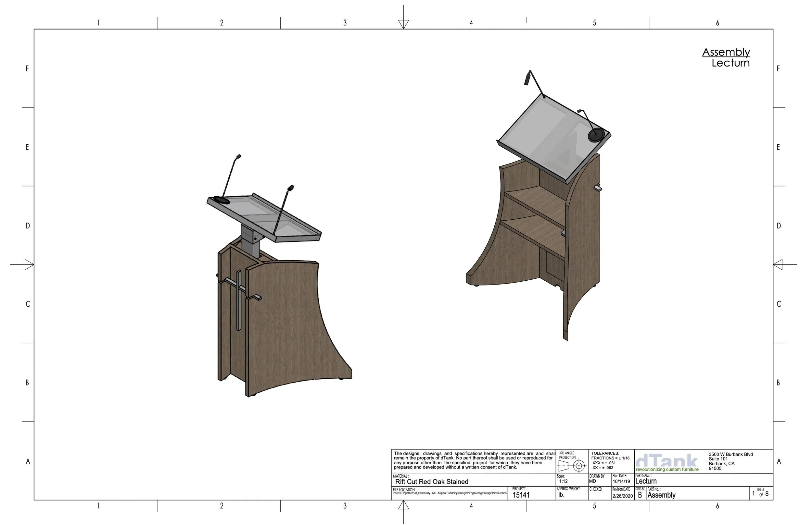Click the bottom center alignment arrow marker
812x525 pixels.
click(403, 505)
